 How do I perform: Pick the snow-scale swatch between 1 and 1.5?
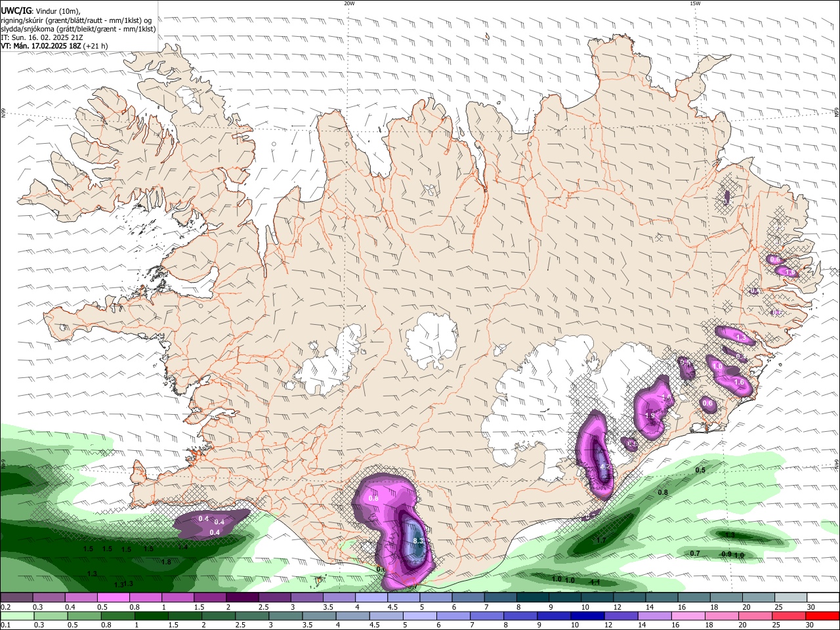click(177, 598)
